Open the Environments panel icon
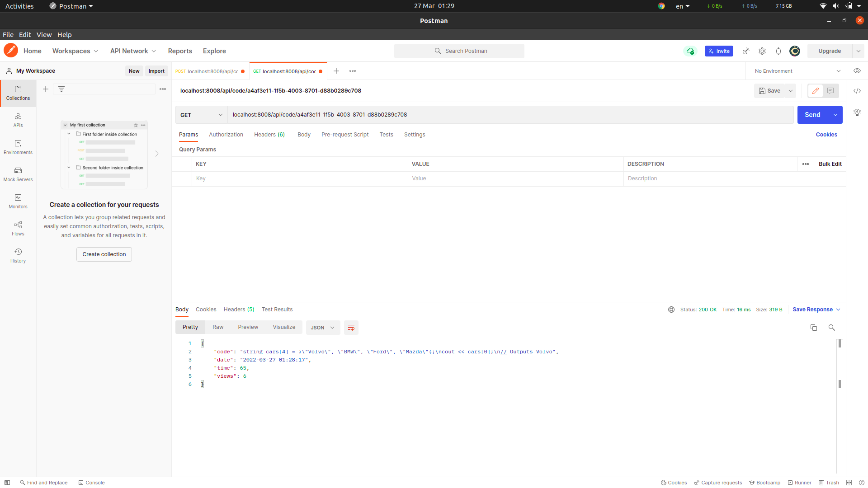Image resolution: width=868 pixels, height=488 pixels. tap(18, 147)
